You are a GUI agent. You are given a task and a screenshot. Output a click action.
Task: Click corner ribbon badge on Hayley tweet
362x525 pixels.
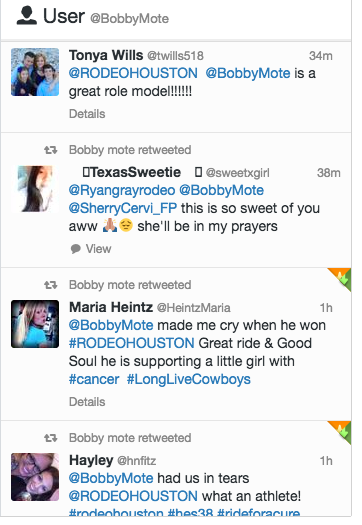pos(340,432)
